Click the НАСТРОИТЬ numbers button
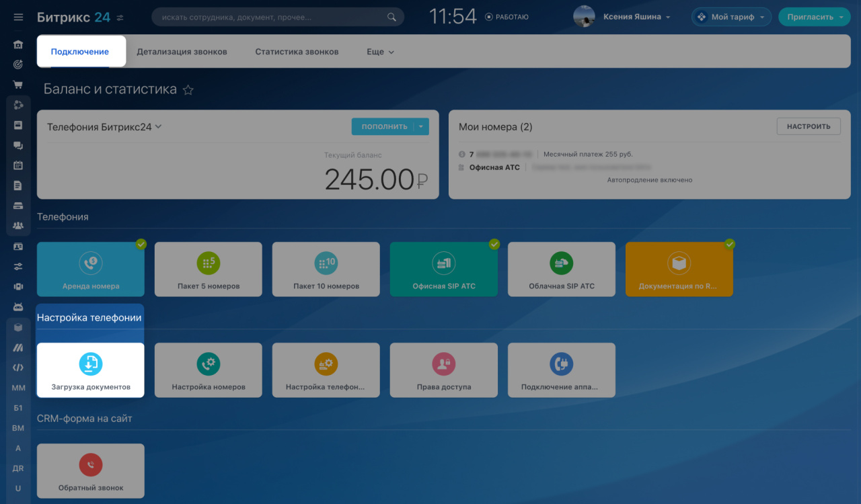 809,126
